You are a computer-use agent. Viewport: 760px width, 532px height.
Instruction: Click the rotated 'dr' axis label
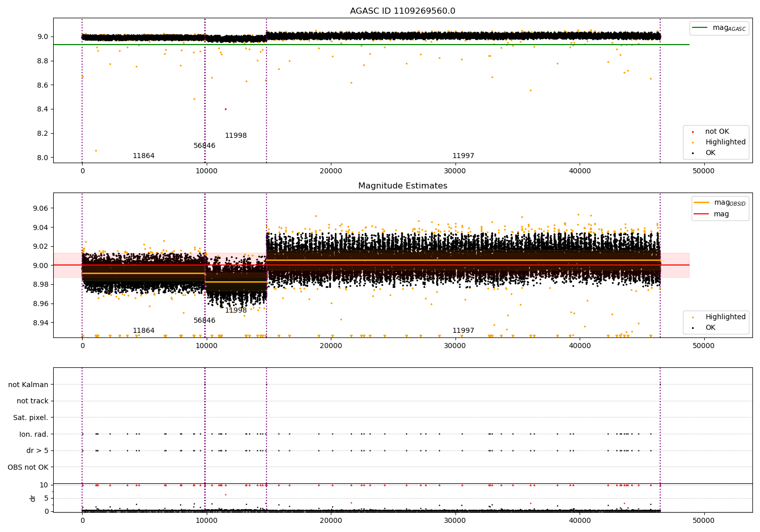click(x=32, y=498)
